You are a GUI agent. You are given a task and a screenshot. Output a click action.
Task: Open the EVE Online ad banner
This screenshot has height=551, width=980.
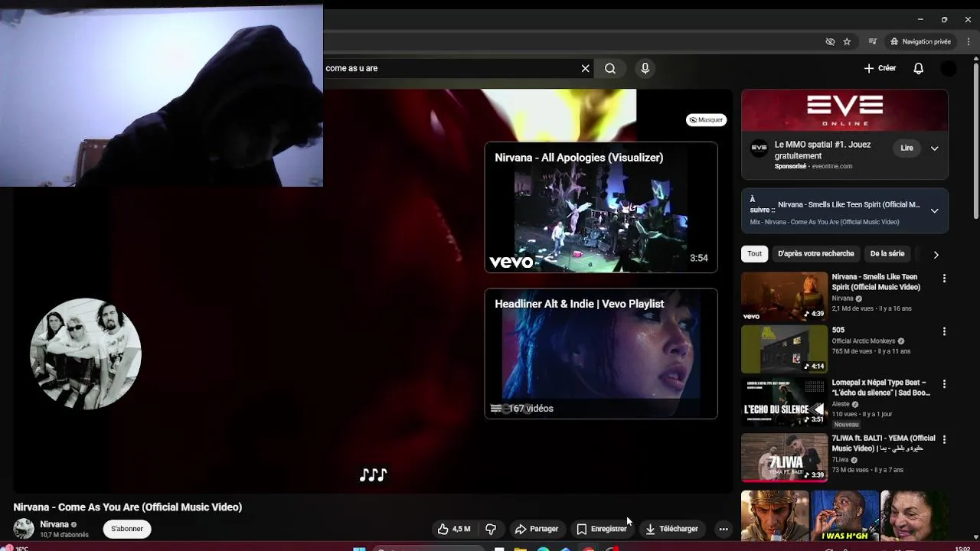(x=844, y=111)
